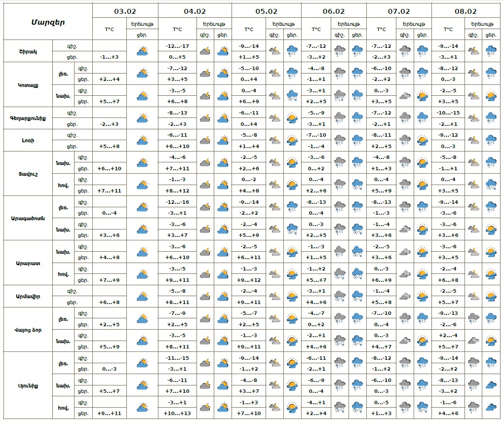Click Գեղարքունիք daytime weather icon for 05.02

[x=292, y=118]
